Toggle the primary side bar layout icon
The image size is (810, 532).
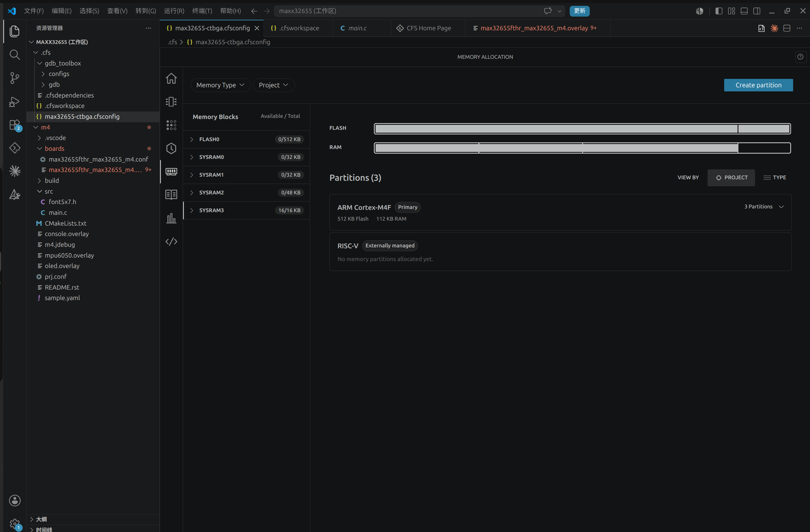coord(718,11)
